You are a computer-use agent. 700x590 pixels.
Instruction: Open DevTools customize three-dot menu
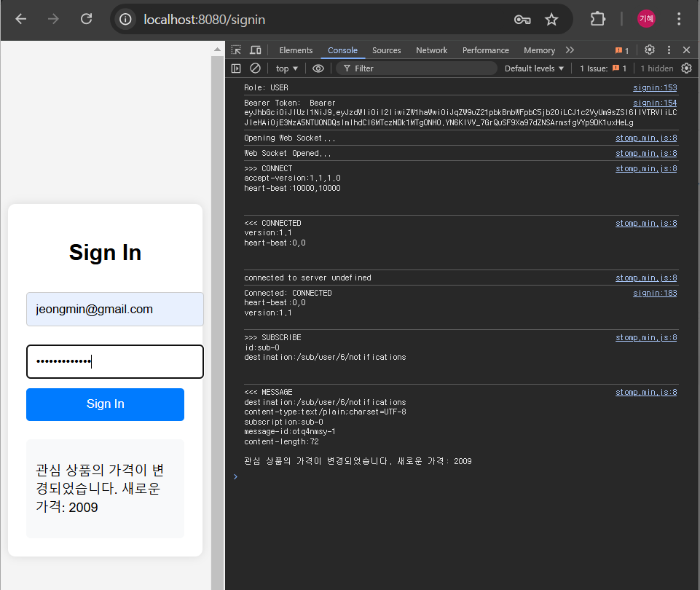(669, 50)
